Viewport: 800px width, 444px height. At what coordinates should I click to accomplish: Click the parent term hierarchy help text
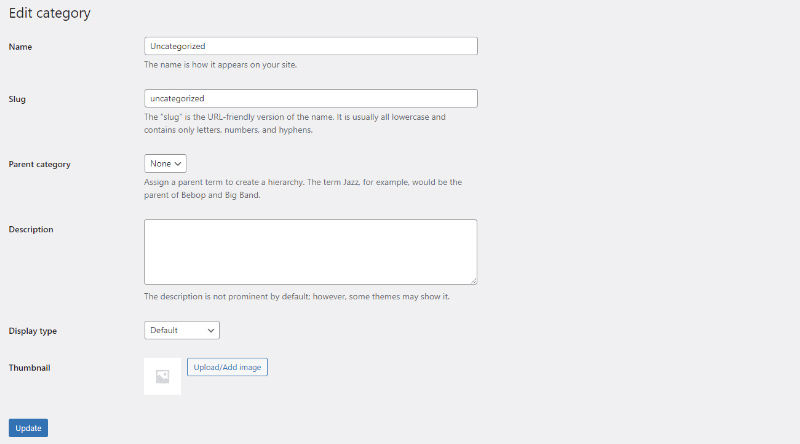tap(303, 188)
